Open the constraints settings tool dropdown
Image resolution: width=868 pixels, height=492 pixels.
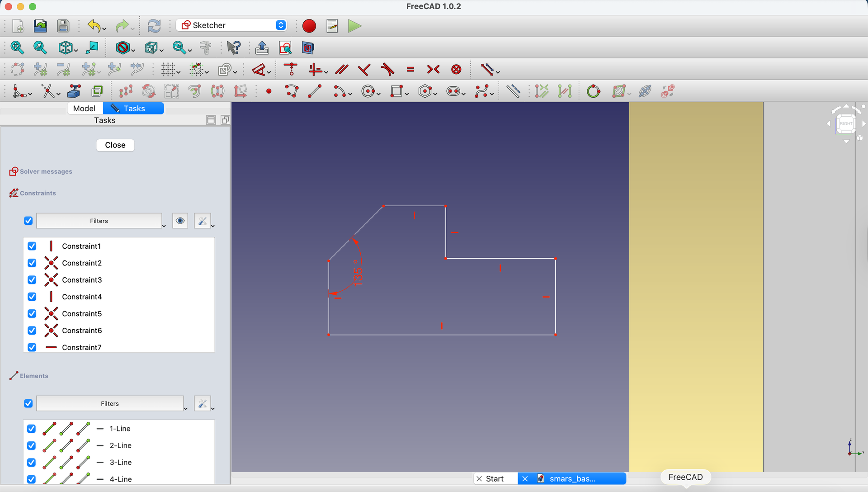coord(212,226)
